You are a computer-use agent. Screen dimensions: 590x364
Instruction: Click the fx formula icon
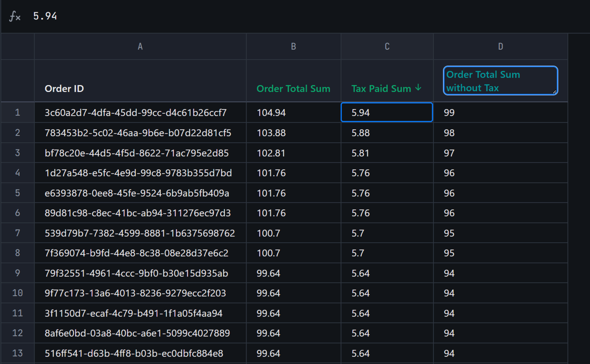coord(15,16)
